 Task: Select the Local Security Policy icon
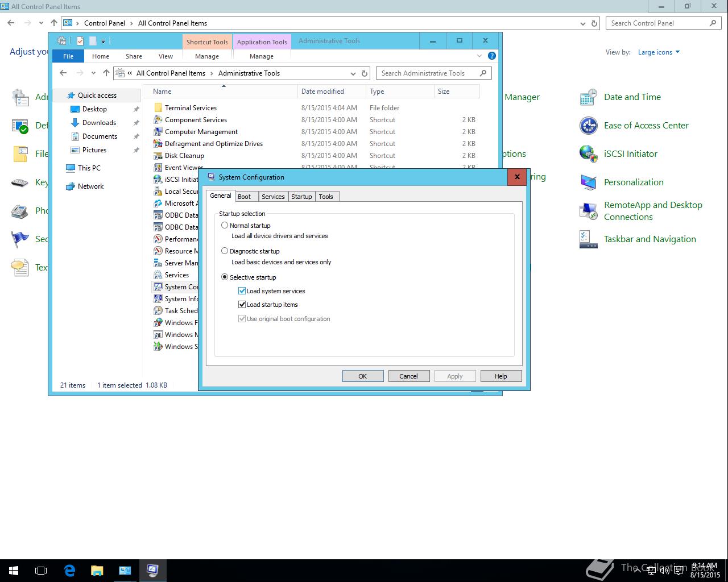(x=158, y=192)
